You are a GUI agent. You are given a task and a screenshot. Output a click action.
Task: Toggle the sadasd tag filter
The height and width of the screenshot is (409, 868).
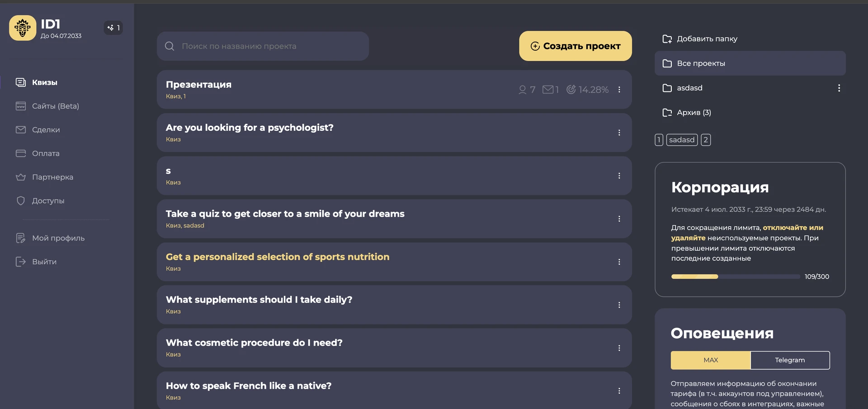click(682, 140)
